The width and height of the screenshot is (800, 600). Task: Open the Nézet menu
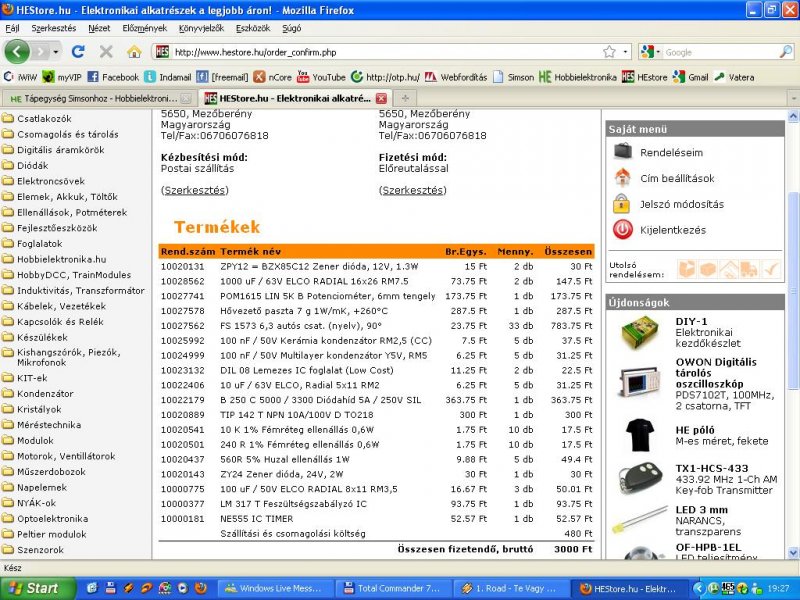click(99, 28)
